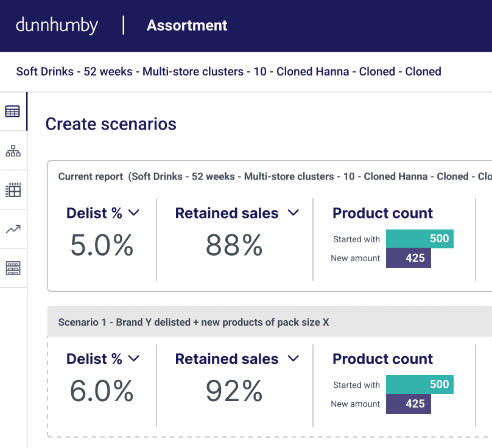The width and height of the screenshot is (492, 448).
Task: Open the trend line chart sidebar icon
Action: point(13,229)
